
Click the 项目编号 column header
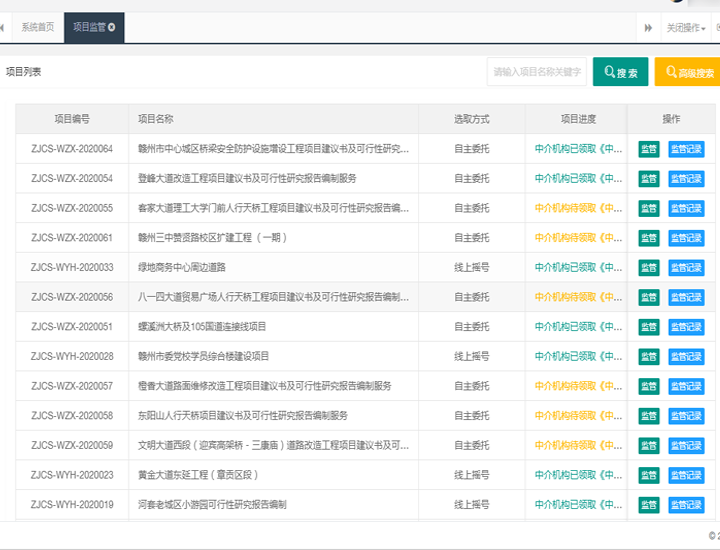72,119
